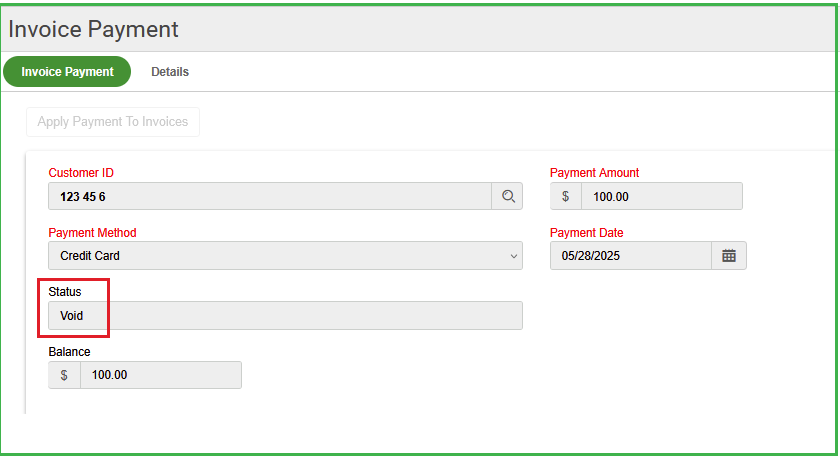Select the Status field showing Void

click(x=285, y=315)
